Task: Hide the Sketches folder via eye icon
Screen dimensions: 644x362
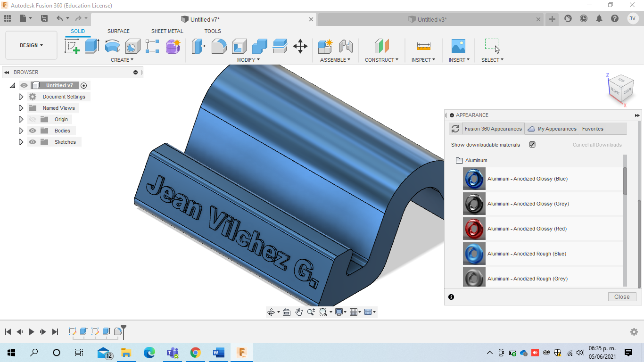Action: click(x=33, y=142)
